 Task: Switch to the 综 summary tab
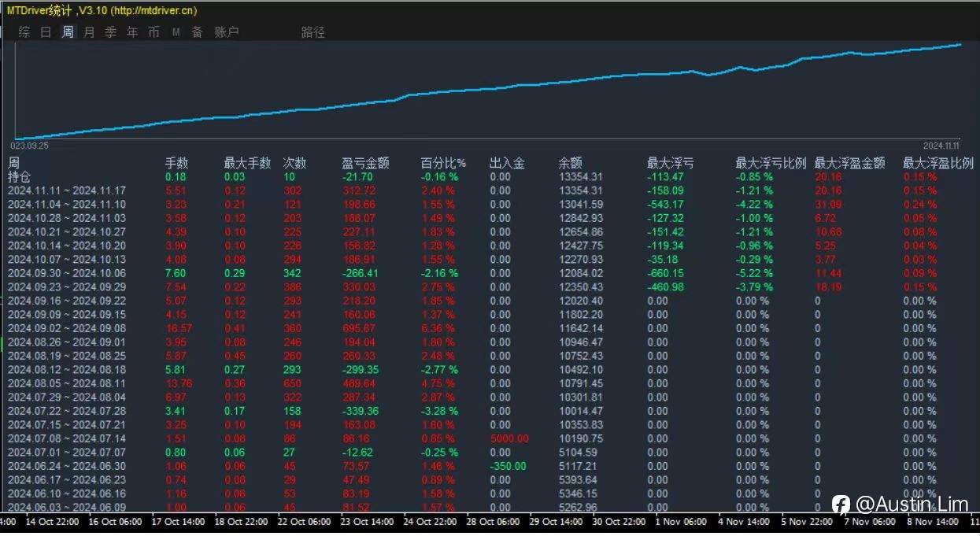[24, 32]
